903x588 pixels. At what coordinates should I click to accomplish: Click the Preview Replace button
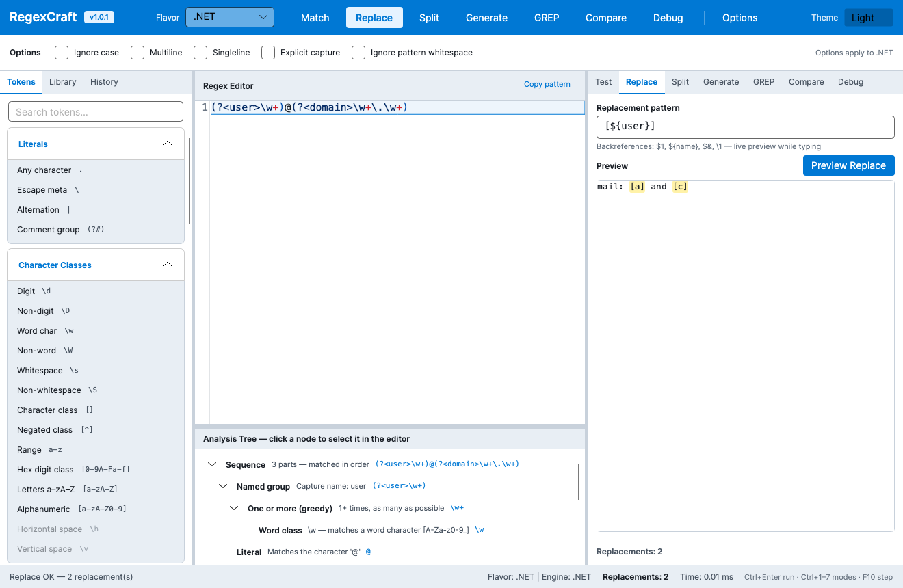(848, 165)
